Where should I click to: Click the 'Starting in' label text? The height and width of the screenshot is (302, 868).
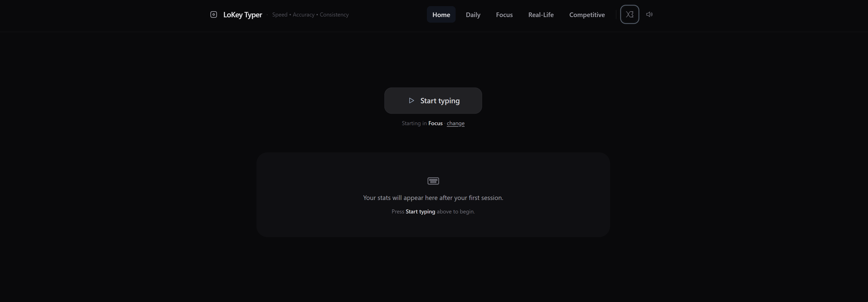click(414, 123)
